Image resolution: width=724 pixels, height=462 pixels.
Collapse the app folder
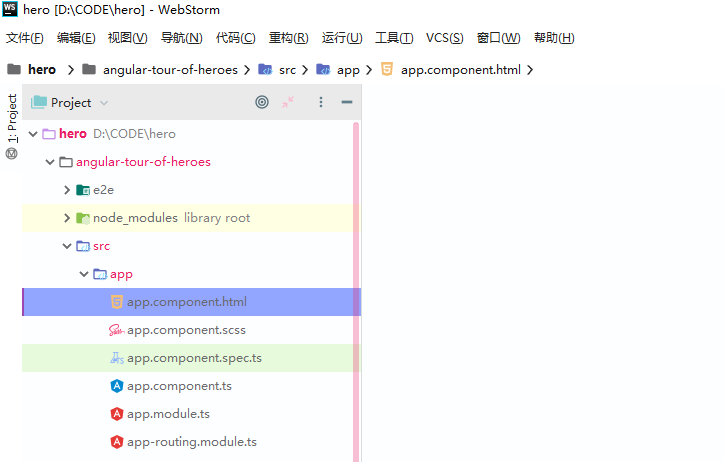(x=84, y=274)
